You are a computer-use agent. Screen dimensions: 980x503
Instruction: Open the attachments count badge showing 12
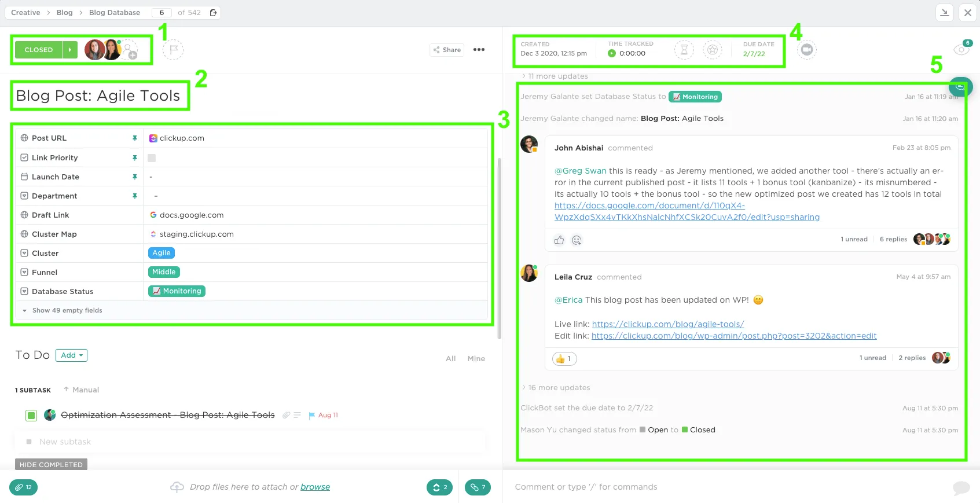[24, 487]
